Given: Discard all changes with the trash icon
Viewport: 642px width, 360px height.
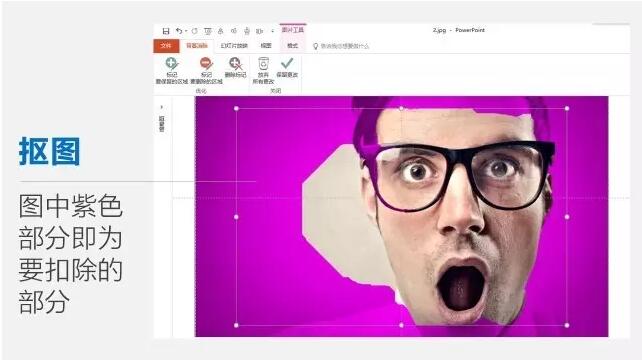Looking at the screenshot, I should [x=263, y=64].
